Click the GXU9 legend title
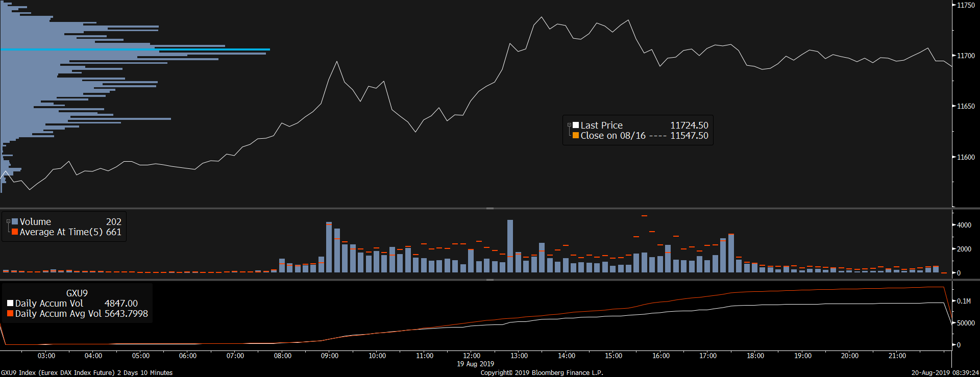Viewport: 980px width, 377px height. click(x=77, y=293)
